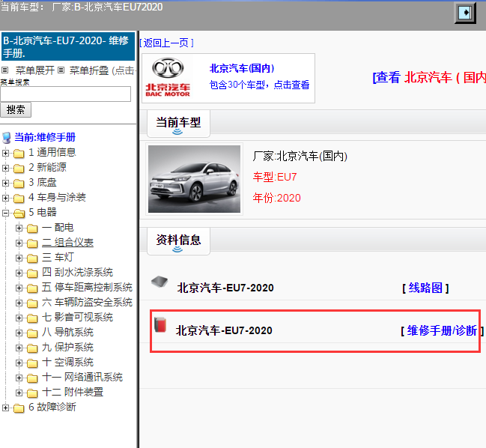The width and height of the screenshot is (486, 448).
Task: Expand the 1 通用信息 node
Action: 5,153
